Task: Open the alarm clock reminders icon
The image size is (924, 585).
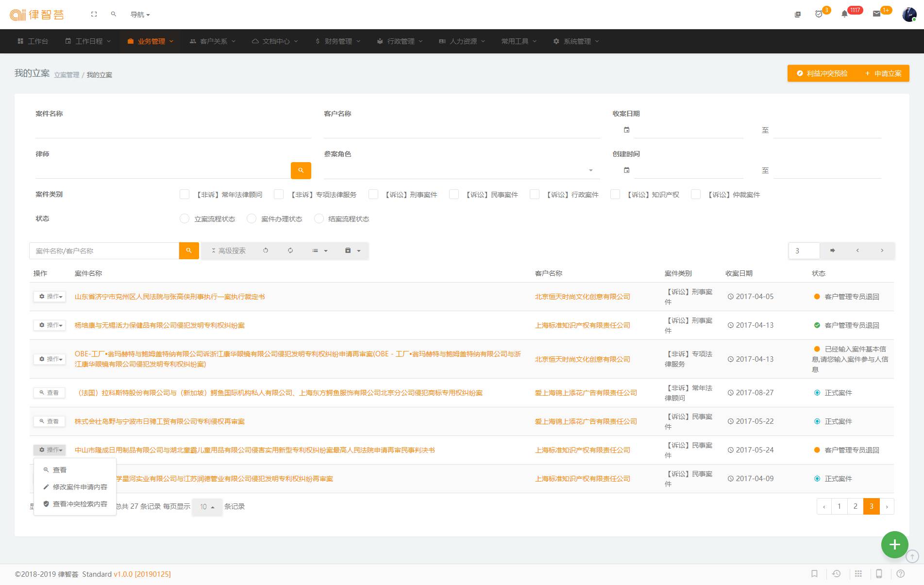Action: 819,15
